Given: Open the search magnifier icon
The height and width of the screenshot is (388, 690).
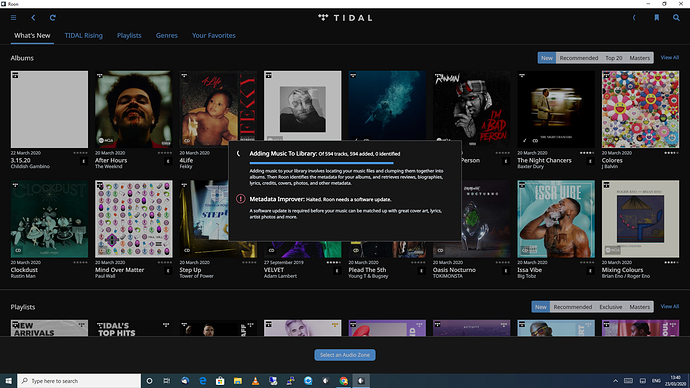Looking at the screenshot, I should (676, 18).
